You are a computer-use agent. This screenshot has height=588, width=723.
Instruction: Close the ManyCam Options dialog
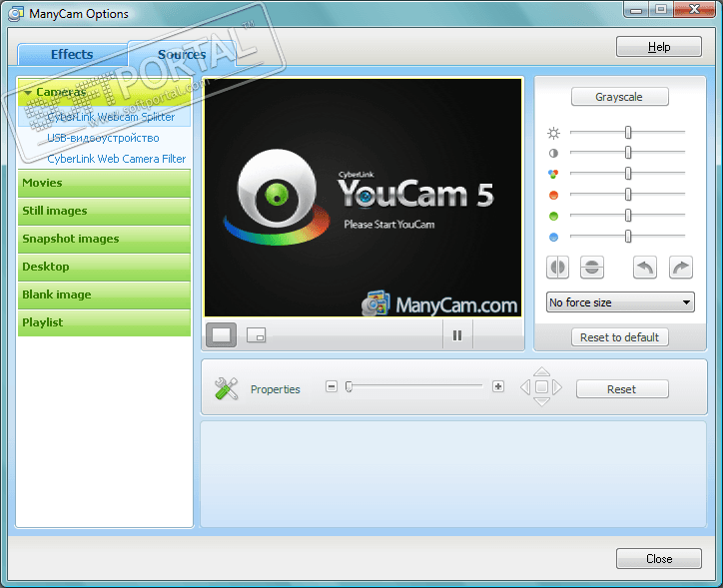659,558
